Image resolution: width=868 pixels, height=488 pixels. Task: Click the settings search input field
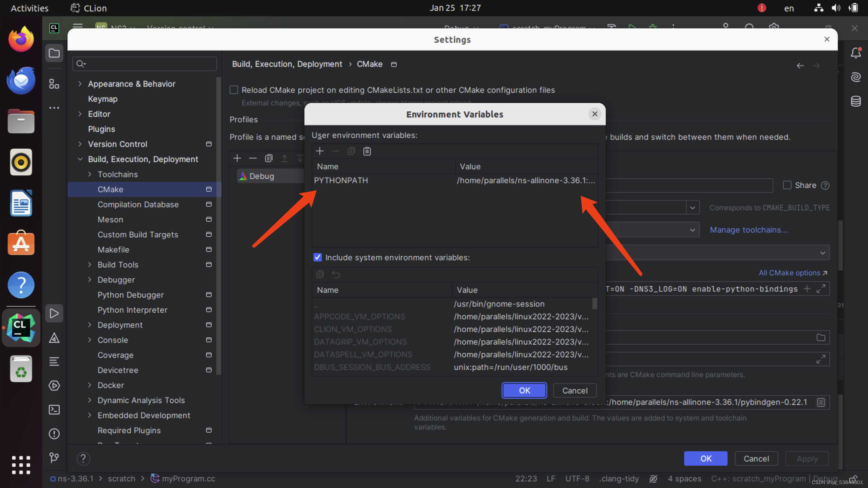click(x=148, y=64)
